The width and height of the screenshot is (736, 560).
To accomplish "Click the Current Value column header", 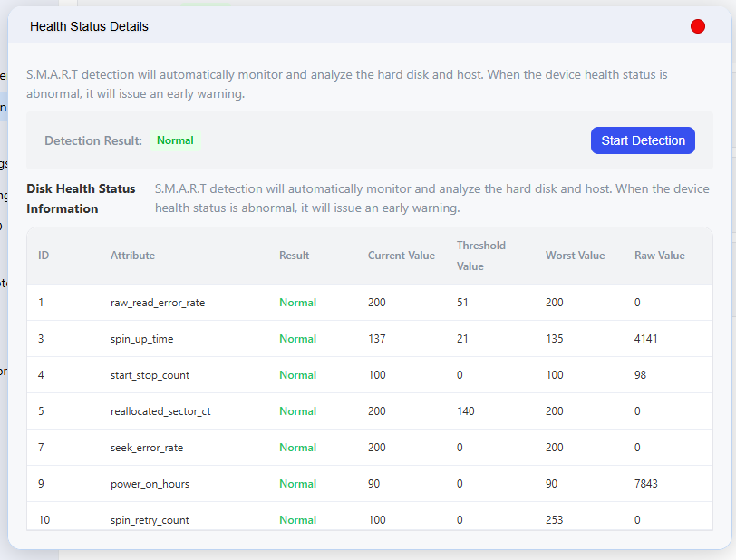I will coord(402,256).
